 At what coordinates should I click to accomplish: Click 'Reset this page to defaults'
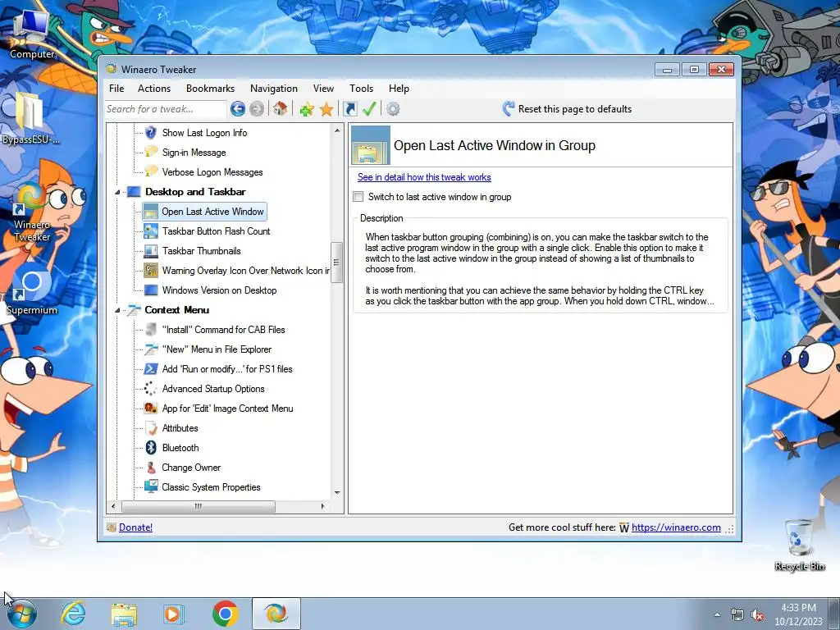(x=568, y=109)
